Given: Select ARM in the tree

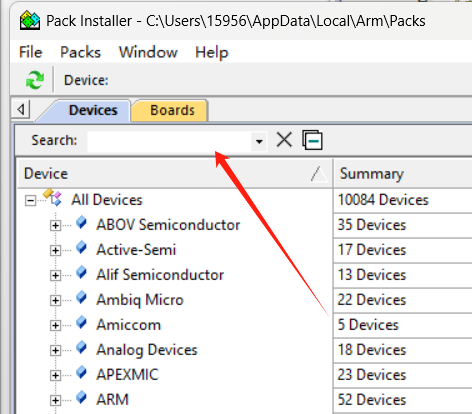Looking at the screenshot, I should [112, 400].
